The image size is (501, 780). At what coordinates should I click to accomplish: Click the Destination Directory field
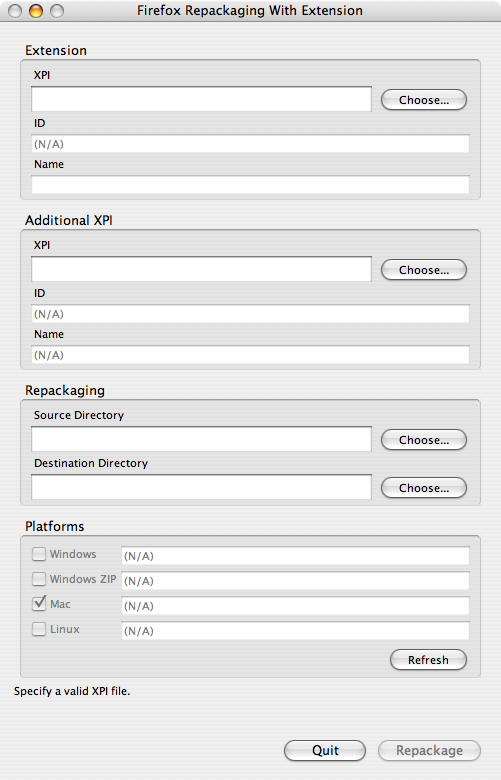pyautogui.click(x=201, y=487)
